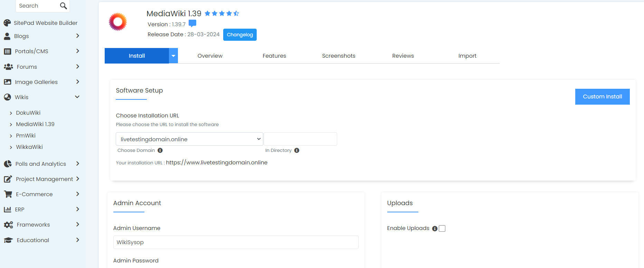Open the Reviews tab
The height and width of the screenshot is (268, 644).
(403, 56)
